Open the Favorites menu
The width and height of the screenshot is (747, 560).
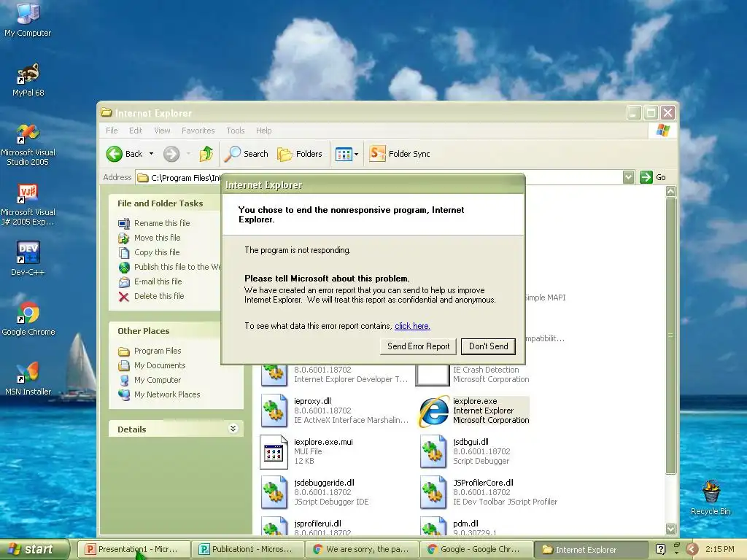198,131
